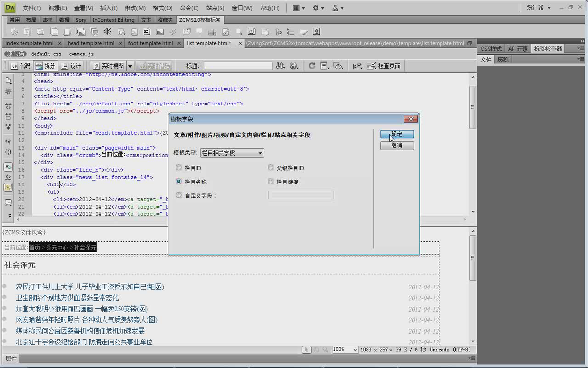Screen dimensions: 588x368
Task: Open the 设计器 workspace switcher dropdown
Action: click(x=539, y=7)
